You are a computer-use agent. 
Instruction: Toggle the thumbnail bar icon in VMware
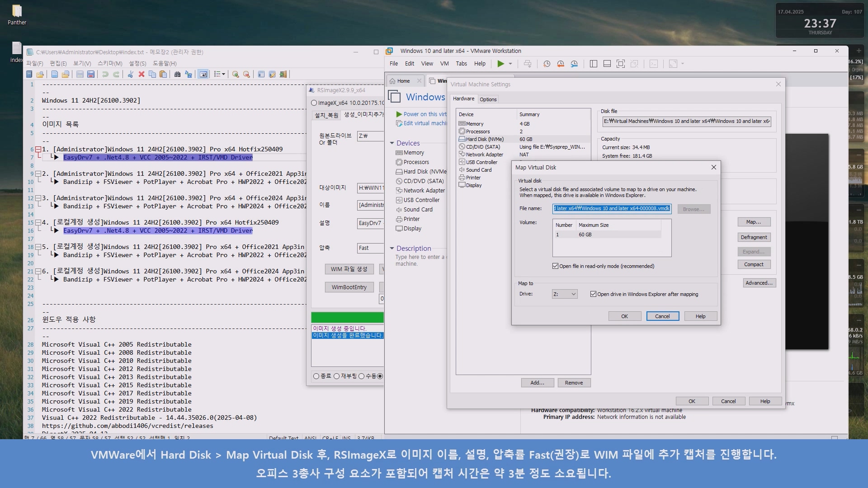tap(607, 64)
